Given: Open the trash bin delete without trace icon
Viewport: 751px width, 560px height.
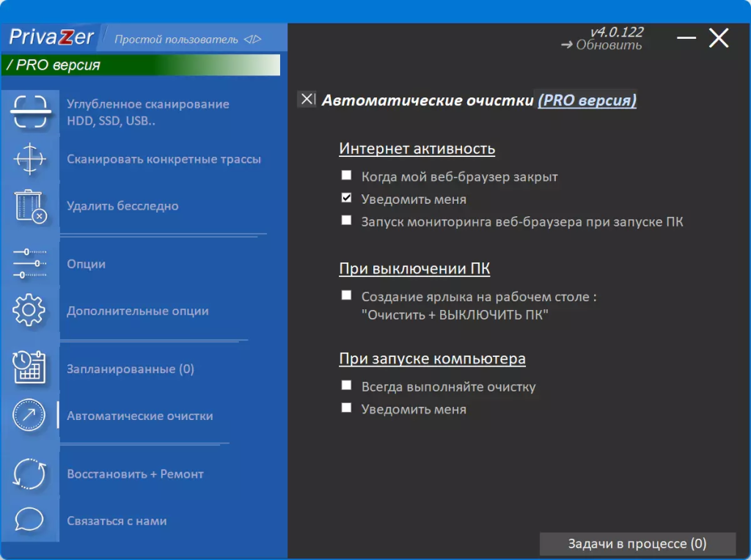Looking at the screenshot, I should click(29, 206).
